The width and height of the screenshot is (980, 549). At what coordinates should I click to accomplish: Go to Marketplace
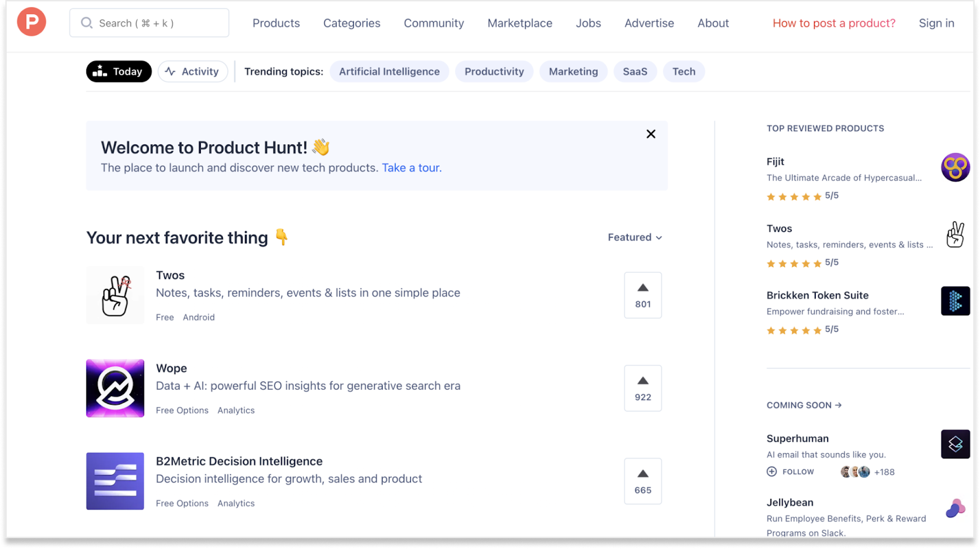pos(520,23)
